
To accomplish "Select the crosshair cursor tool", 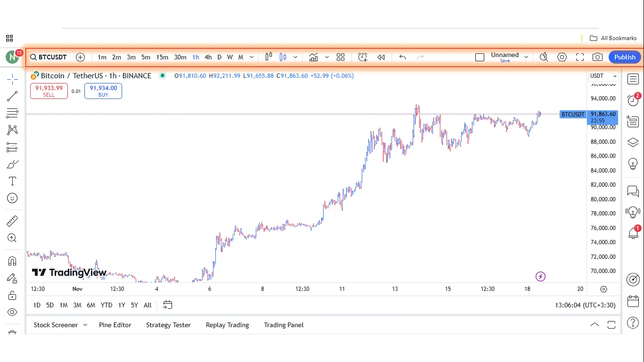I will click(12, 79).
